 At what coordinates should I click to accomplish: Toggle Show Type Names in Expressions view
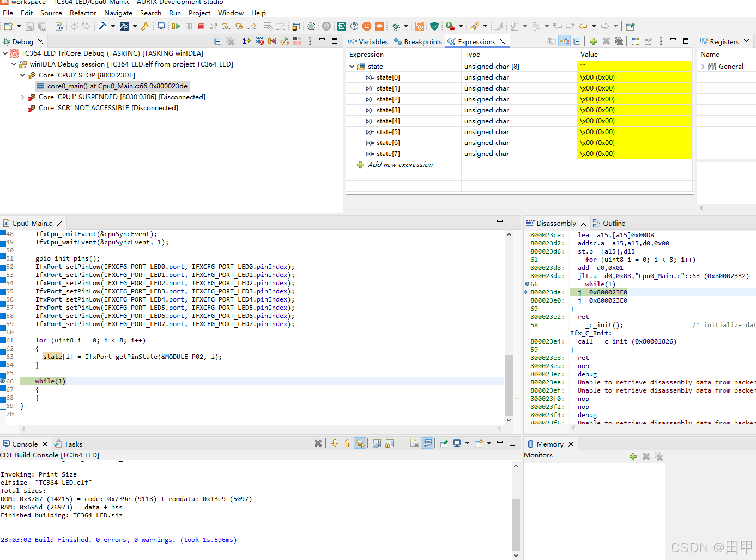[552, 41]
